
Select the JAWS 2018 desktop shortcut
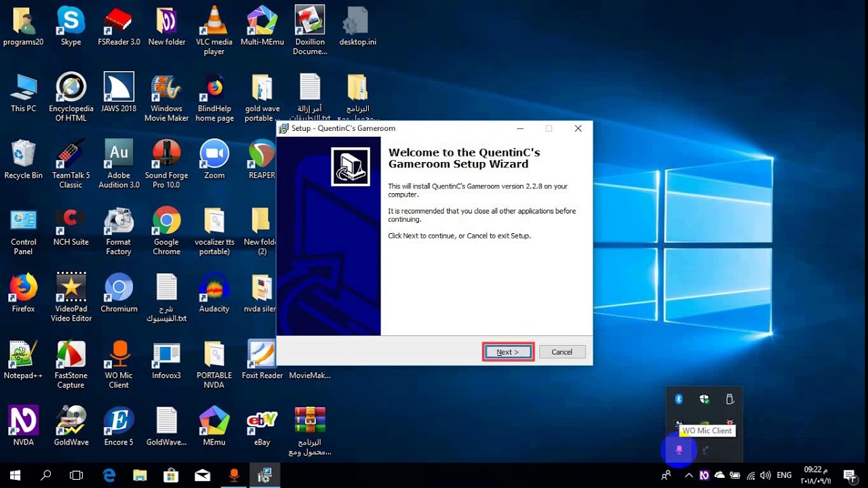(119, 93)
